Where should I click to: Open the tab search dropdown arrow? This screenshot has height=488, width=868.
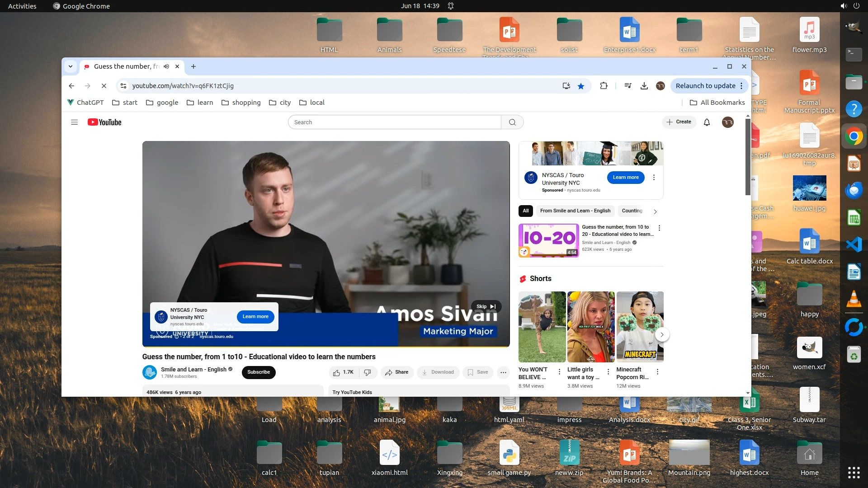click(71, 66)
